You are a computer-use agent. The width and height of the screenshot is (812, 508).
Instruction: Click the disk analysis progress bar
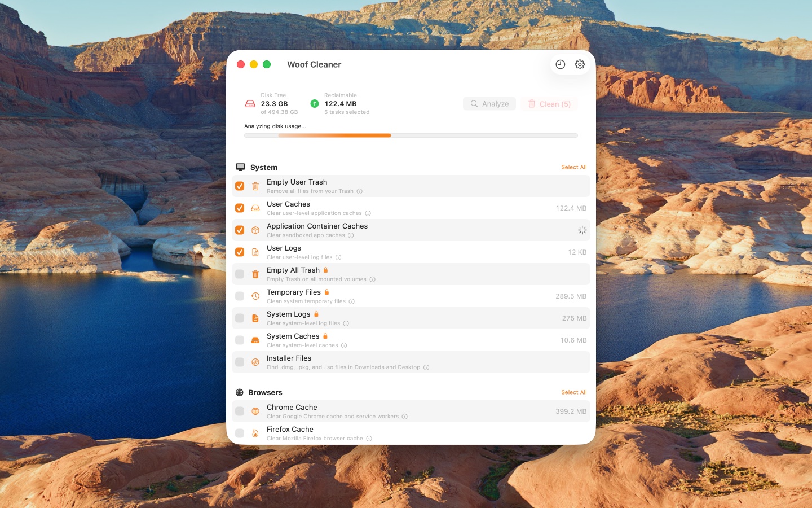(411, 135)
